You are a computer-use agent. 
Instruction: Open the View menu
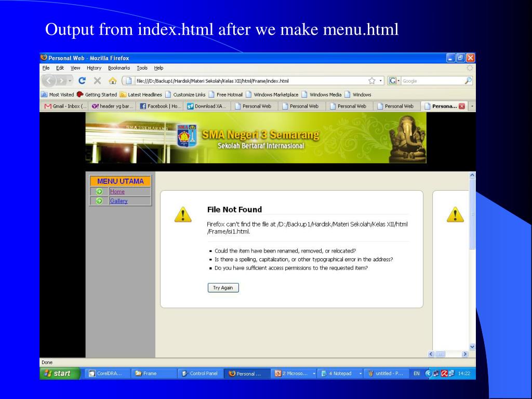[75, 68]
